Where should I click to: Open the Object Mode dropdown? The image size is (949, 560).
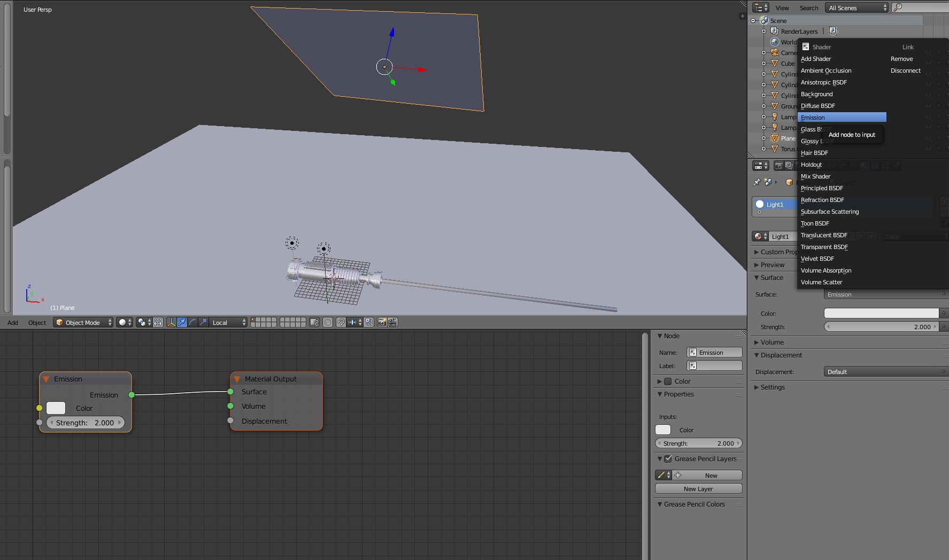click(x=83, y=322)
